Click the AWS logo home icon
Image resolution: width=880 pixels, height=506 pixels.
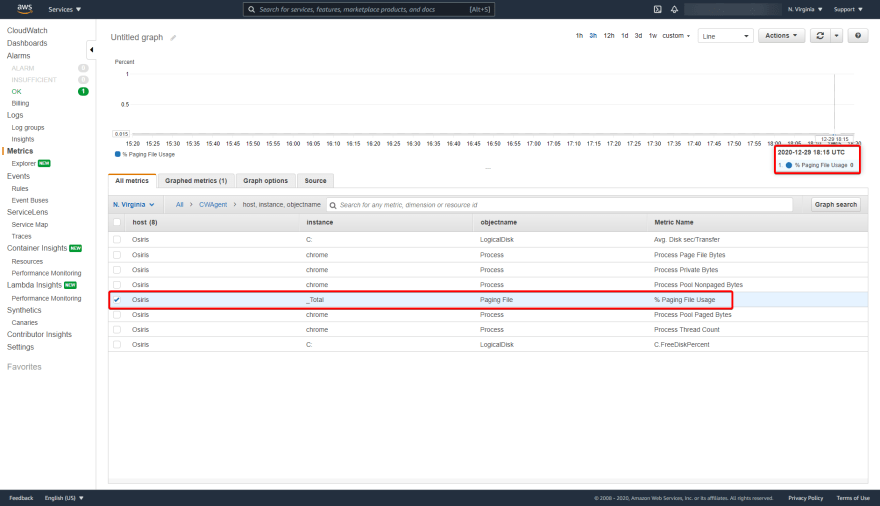tap(25, 8)
